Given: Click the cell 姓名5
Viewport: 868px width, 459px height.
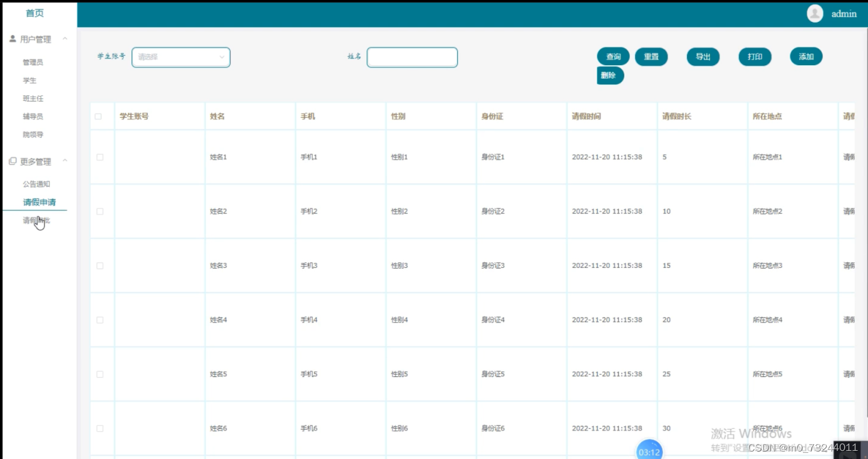Looking at the screenshot, I should (218, 374).
